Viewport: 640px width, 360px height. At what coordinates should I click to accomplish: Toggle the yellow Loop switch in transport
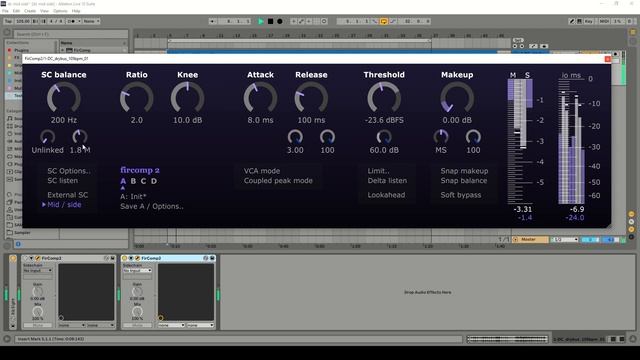384,21
